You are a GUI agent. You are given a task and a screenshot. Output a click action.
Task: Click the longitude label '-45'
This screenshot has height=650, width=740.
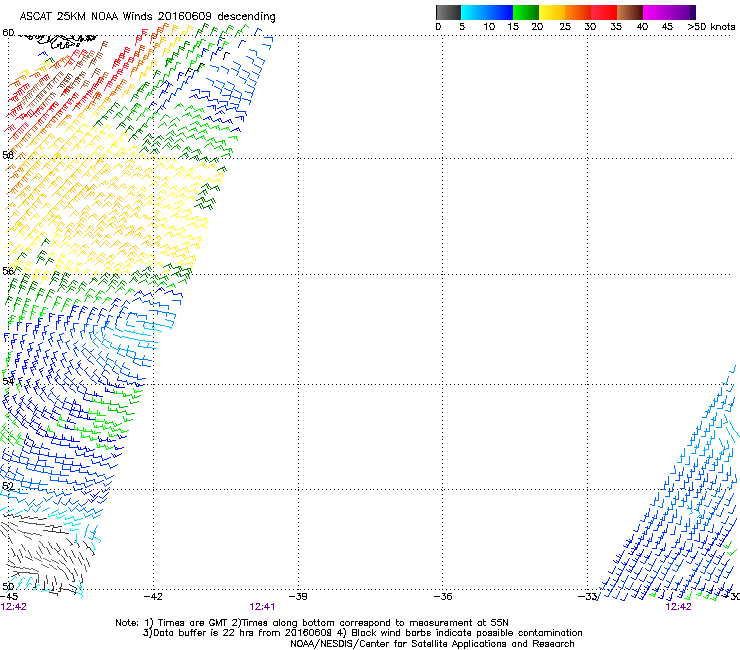9,597
